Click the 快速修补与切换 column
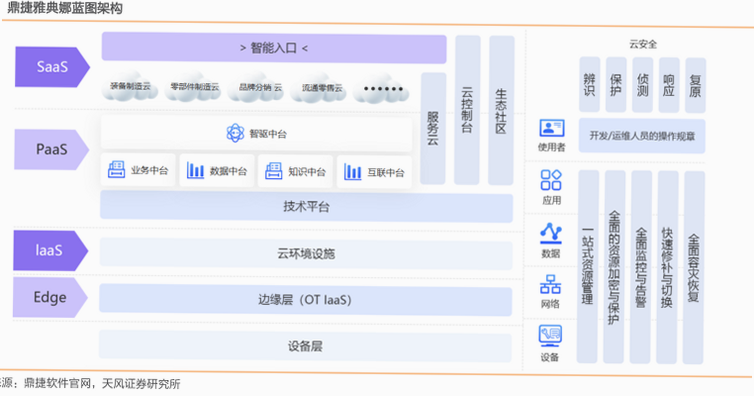The height and width of the screenshot is (396, 754). tap(667, 267)
